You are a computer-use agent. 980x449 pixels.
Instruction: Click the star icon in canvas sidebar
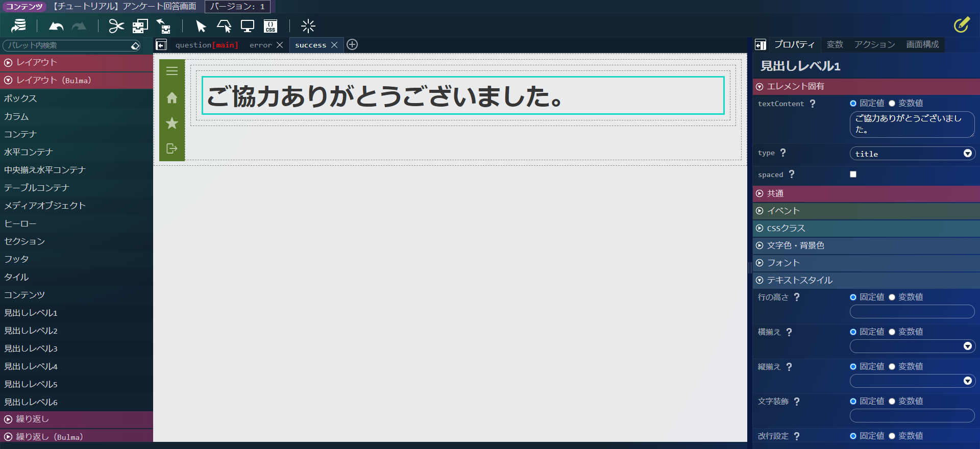(172, 123)
